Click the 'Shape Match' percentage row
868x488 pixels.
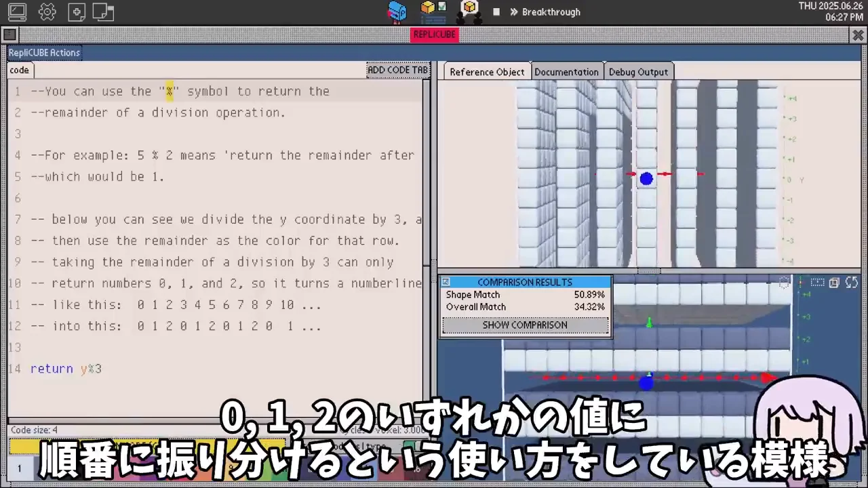[525, 295]
